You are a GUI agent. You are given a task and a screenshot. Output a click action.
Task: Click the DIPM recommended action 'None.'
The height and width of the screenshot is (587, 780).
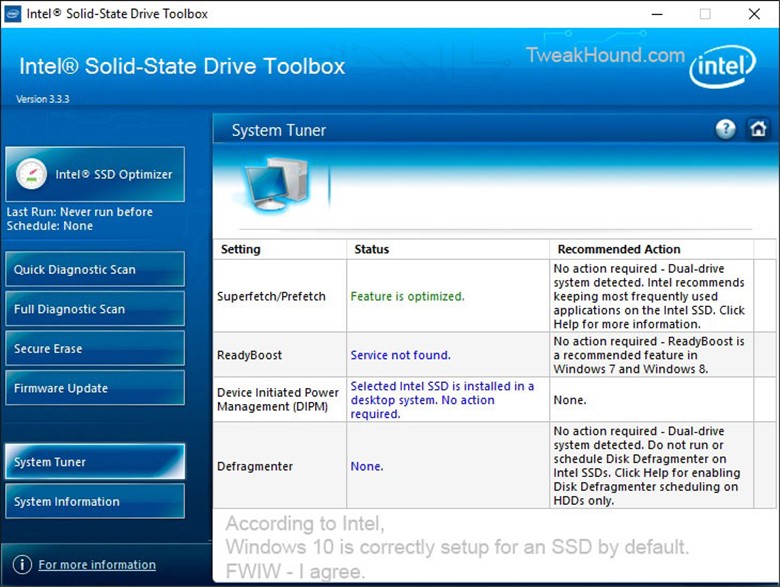(x=570, y=400)
